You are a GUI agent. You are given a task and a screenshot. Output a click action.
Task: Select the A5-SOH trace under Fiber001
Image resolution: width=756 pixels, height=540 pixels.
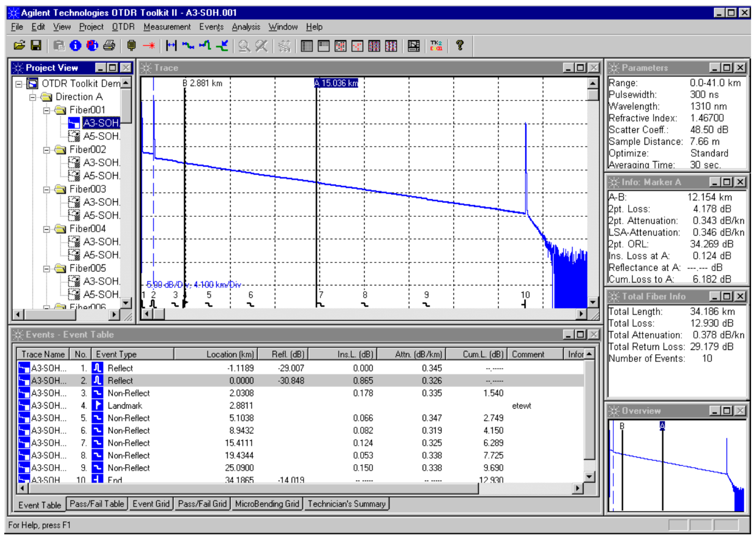coord(101,137)
